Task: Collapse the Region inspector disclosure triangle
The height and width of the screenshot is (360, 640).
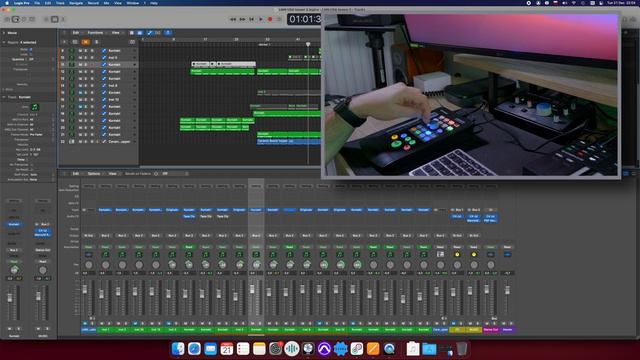Action: [x=4, y=42]
